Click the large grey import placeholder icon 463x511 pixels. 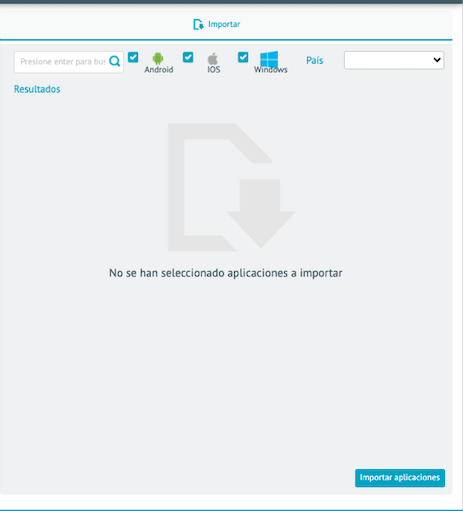pyautogui.click(x=231, y=187)
